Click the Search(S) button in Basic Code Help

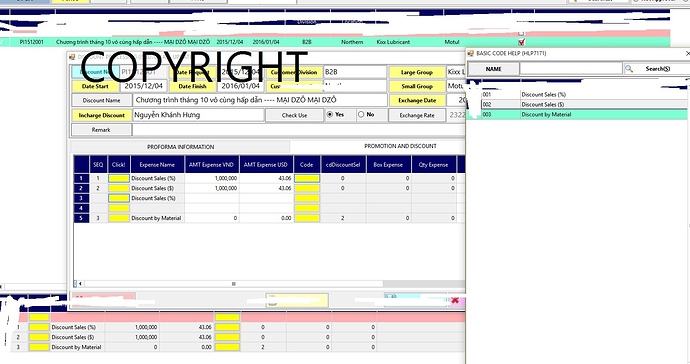(657, 69)
